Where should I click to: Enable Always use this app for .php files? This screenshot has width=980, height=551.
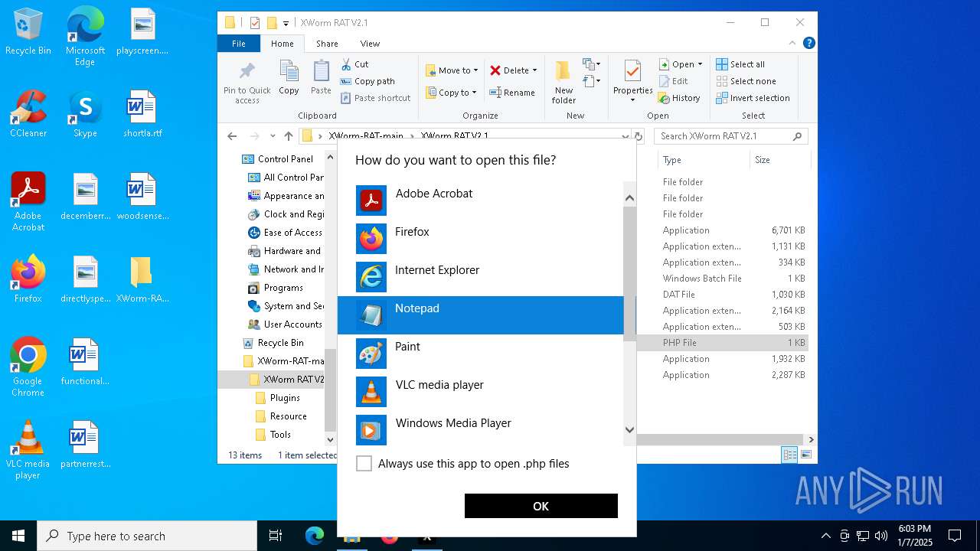tap(364, 464)
